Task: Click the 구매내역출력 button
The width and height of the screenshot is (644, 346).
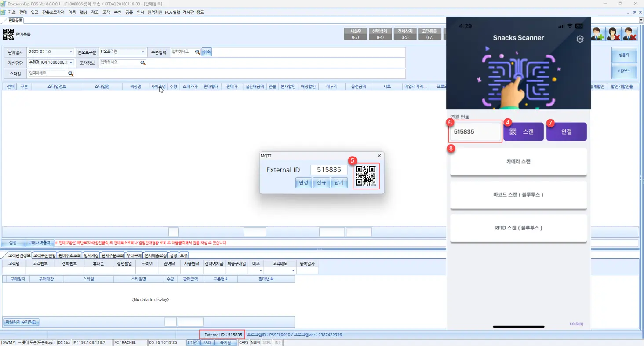Action: point(40,243)
